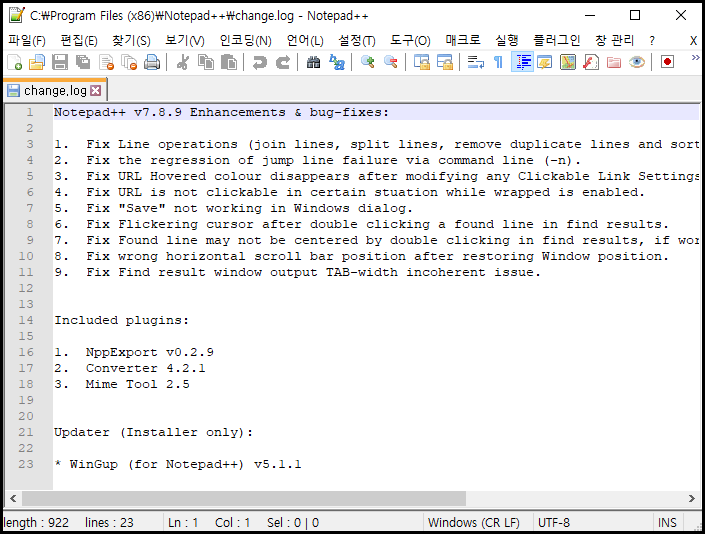Click line number 14 in the margin
Viewport: 705px width, 534px height.
pos(26,320)
